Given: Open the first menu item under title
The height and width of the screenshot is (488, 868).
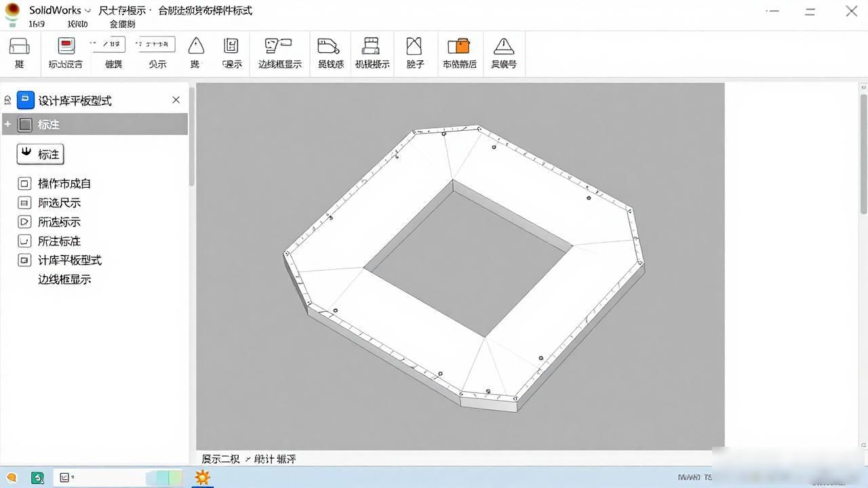Looking at the screenshot, I should (37, 24).
